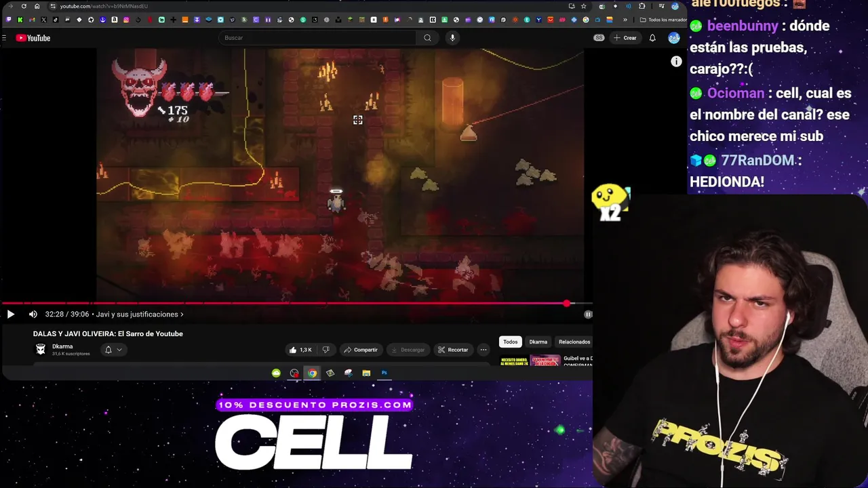The width and height of the screenshot is (868, 488).
Task: Open the Guibel ve a D video title
Action: [x=578, y=359]
